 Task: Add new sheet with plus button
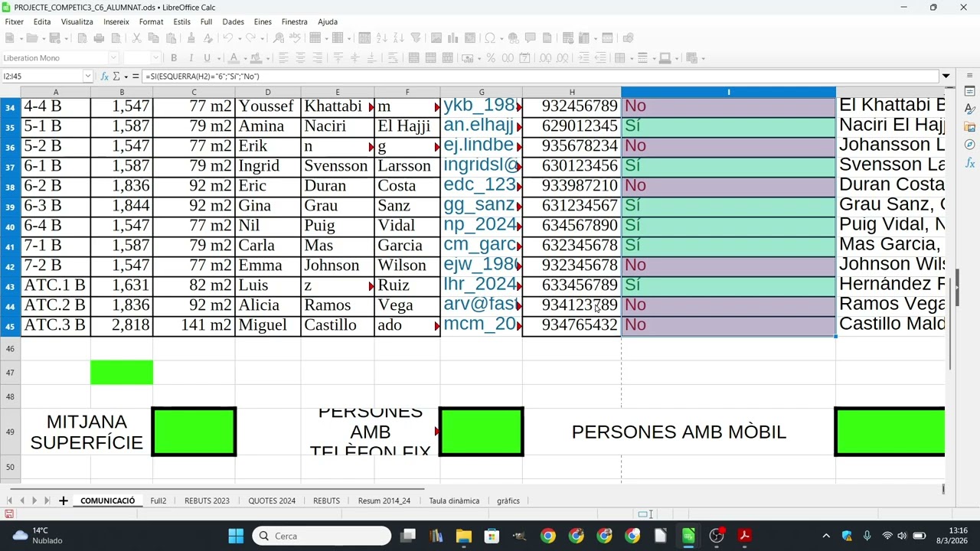(64, 500)
